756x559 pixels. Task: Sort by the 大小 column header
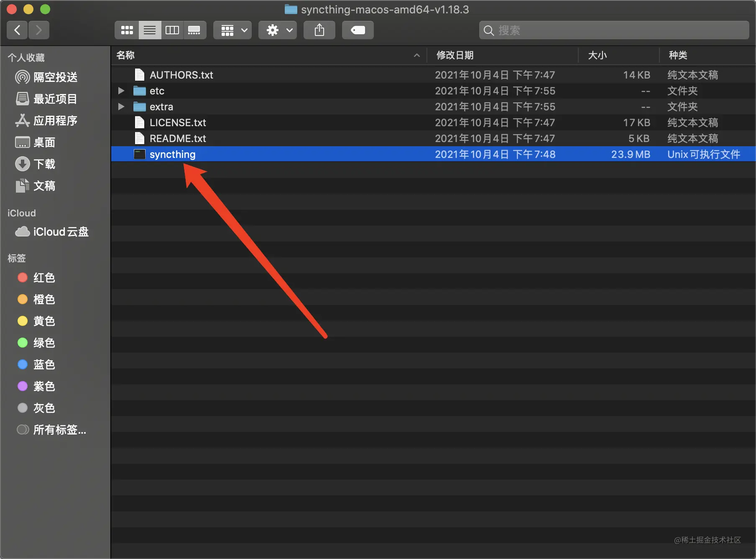619,55
